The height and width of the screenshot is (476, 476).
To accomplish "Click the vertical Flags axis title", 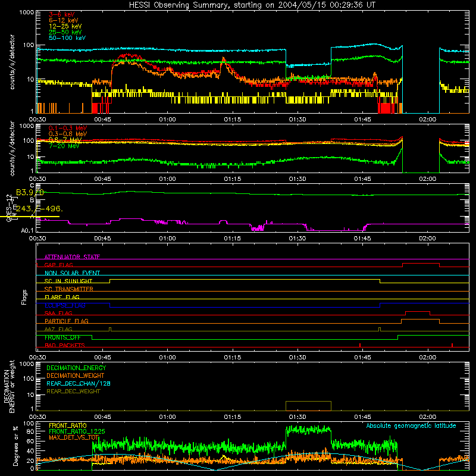I will coord(24,297).
